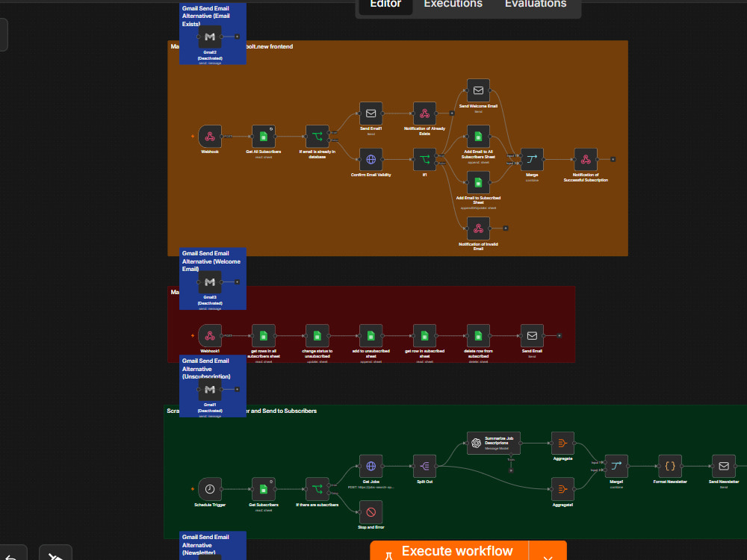
Task: Open the Get Jobs HTTP request node
Action: [x=371, y=466]
